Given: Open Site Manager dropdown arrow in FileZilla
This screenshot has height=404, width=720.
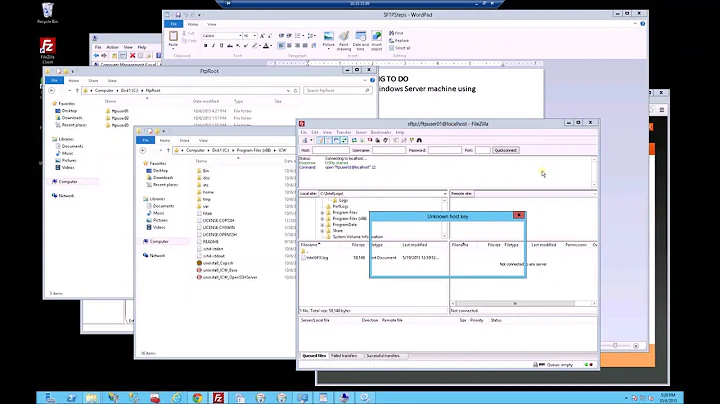Looking at the screenshot, I should click(311, 140).
